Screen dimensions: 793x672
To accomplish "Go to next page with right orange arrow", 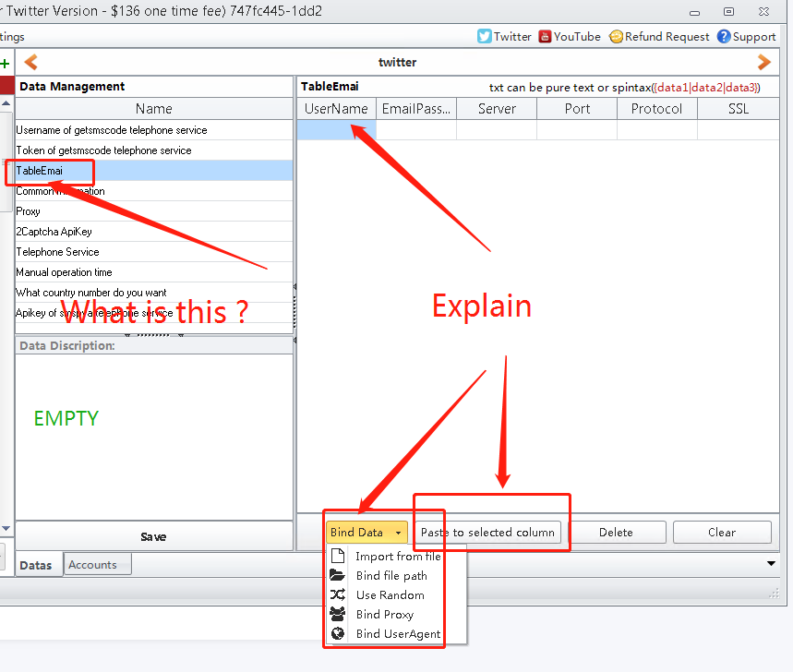I will point(763,63).
